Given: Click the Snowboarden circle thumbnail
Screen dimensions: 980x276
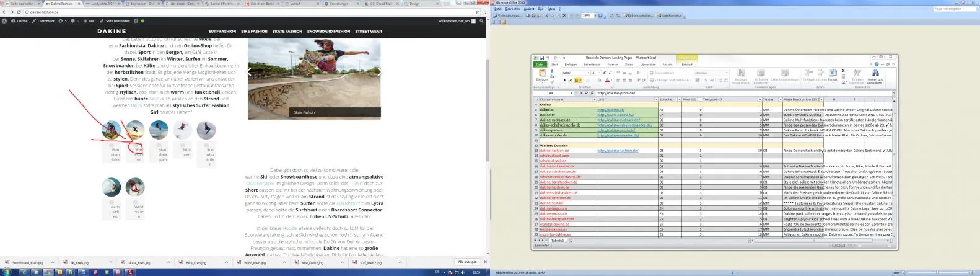Looking at the screenshot, I should click(206, 130).
